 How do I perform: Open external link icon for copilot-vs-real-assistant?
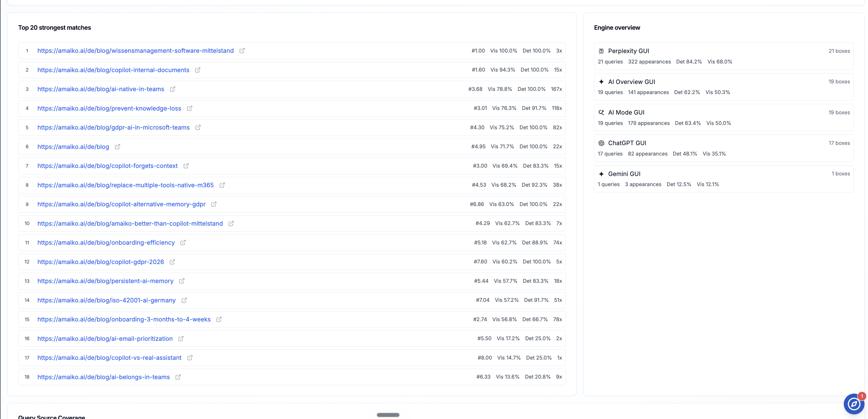[x=190, y=358]
